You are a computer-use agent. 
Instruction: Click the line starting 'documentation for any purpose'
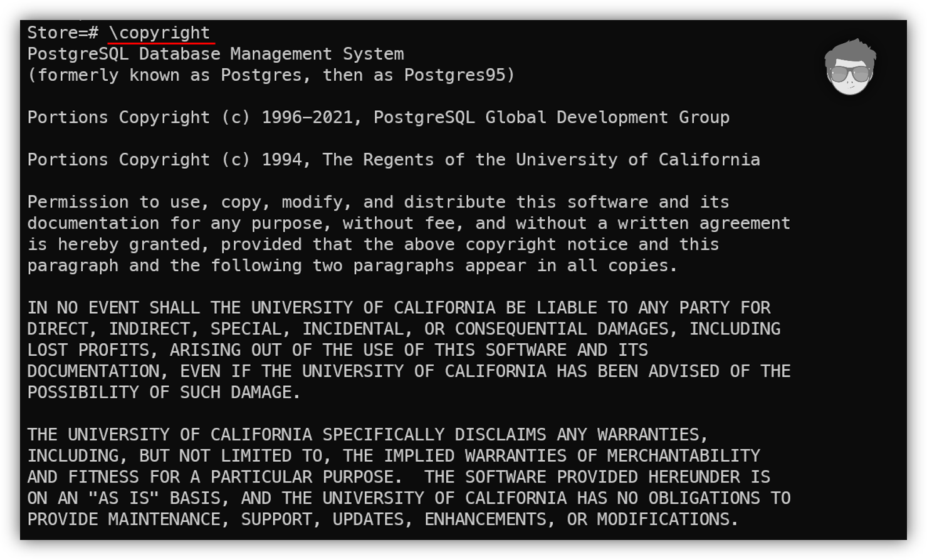pos(409,224)
